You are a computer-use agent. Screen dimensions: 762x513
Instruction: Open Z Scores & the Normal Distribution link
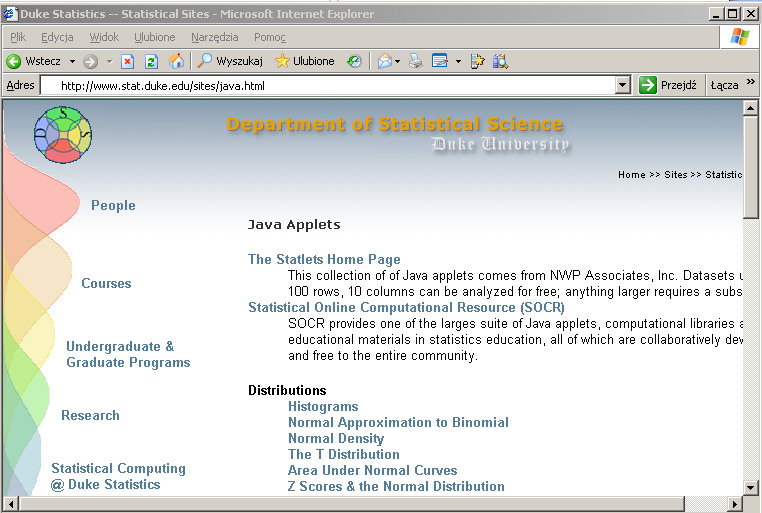coord(396,486)
